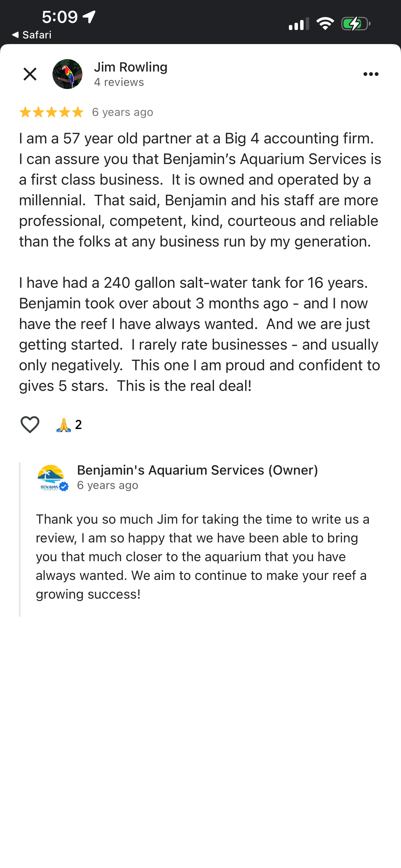The image size is (401, 868).
Task: Open Benjamin's Aquarium Services (Owner) profile
Action: (197, 470)
